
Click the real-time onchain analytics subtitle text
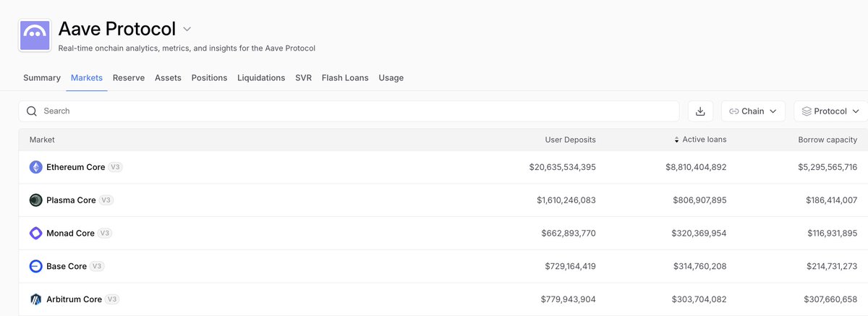pos(187,48)
